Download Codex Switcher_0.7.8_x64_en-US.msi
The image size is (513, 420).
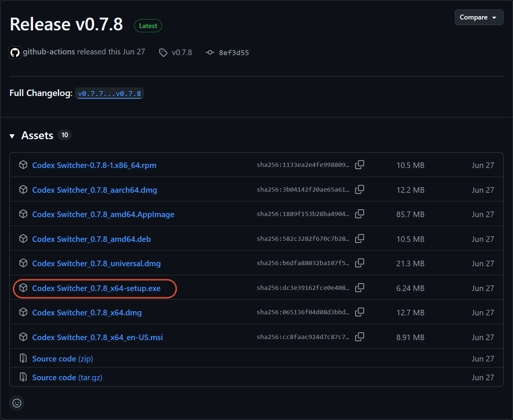(x=97, y=337)
